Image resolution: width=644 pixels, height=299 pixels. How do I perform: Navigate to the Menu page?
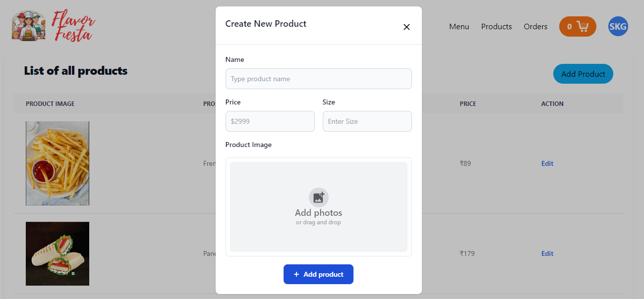[x=459, y=27]
